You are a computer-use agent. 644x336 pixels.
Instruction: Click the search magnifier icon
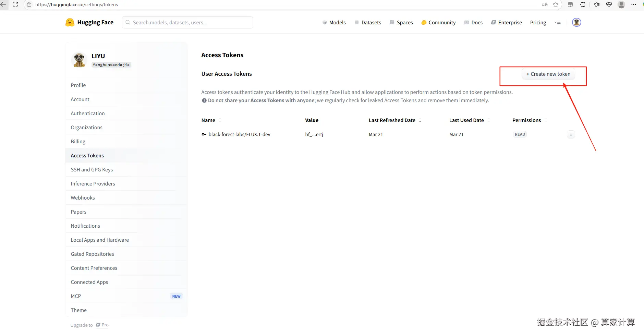coord(128,22)
